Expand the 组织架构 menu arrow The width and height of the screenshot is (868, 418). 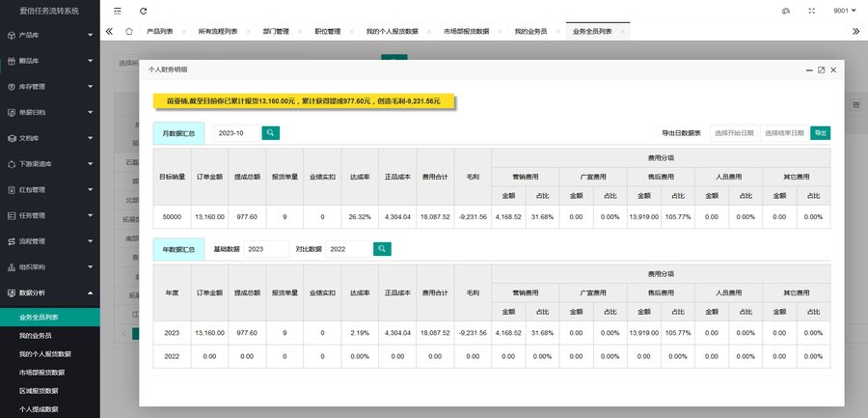[x=91, y=267]
